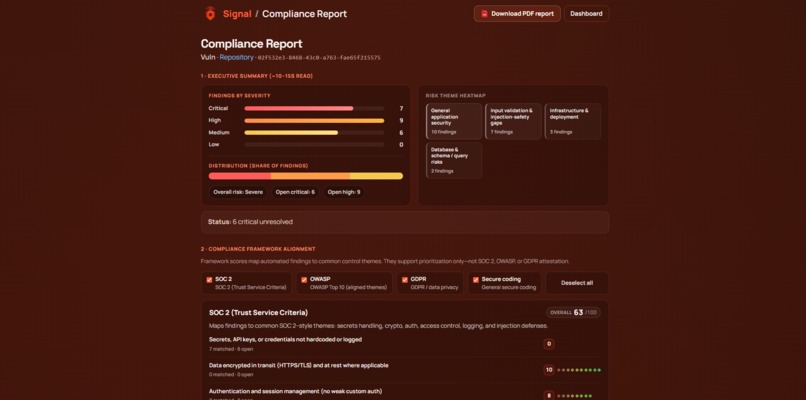Download the PDF report

[x=517, y=14]
